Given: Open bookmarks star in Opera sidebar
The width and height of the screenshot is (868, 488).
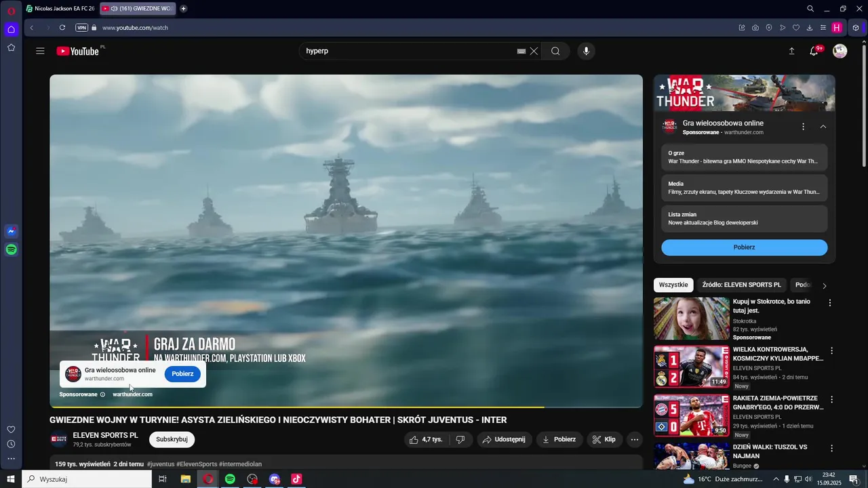Looking at the screenshot, I should pyautogui.click(x=11, y=47).
